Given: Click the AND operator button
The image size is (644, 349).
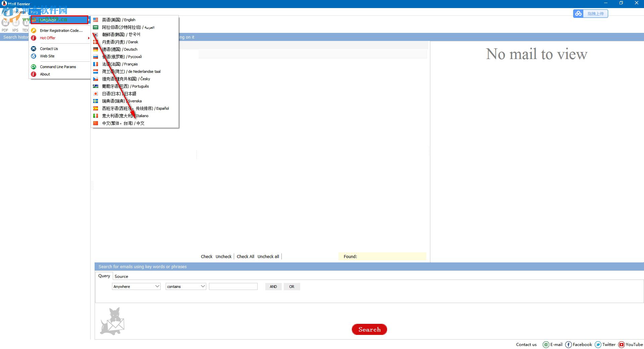Looking at the screenshot, I should click(x=273, y=287).
